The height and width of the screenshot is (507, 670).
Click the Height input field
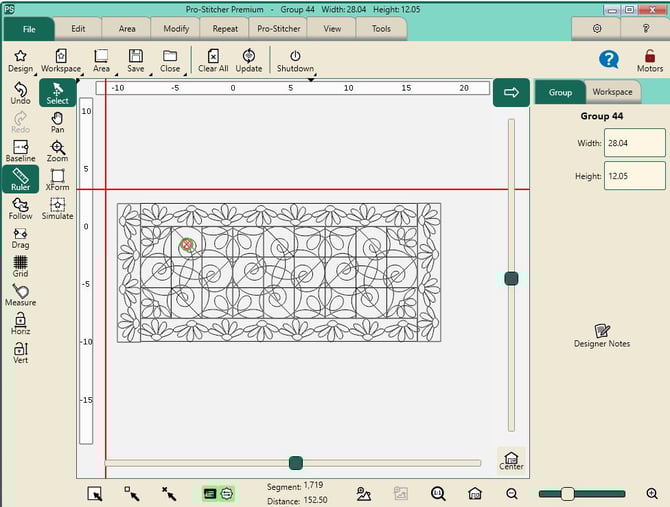[635, 176]
